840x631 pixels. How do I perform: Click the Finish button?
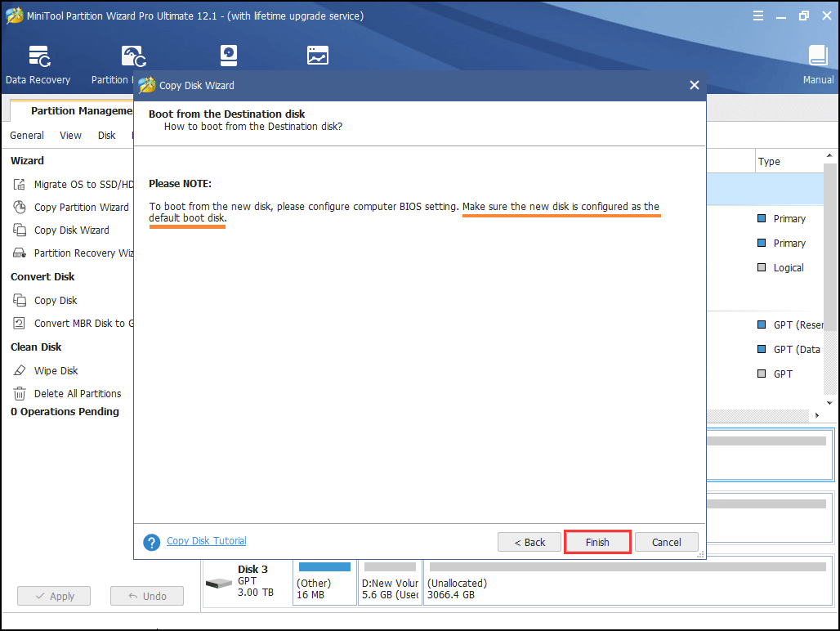point(597,542)
